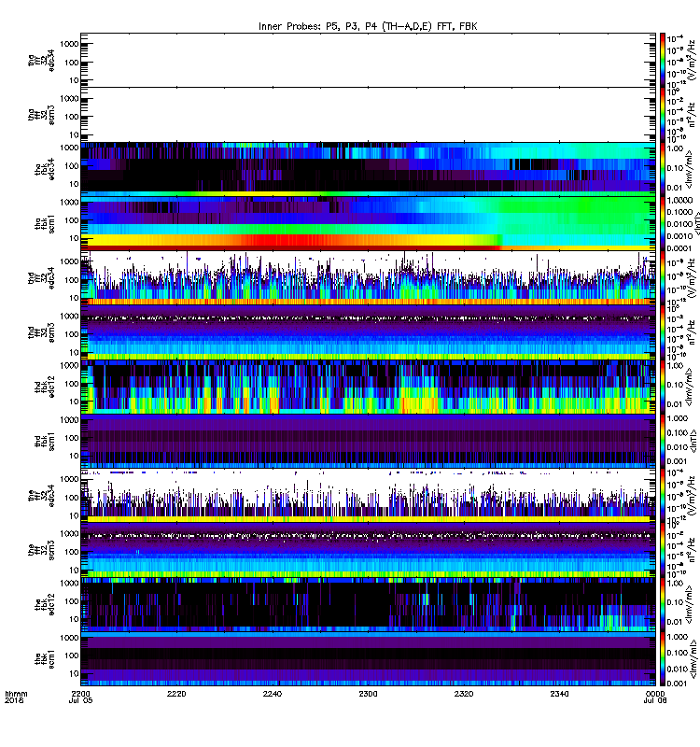This screenshot has height=747, width=700.
Task: Click the 'the fff 32 edc34' panel label
Action: click(x=41, y=496)
